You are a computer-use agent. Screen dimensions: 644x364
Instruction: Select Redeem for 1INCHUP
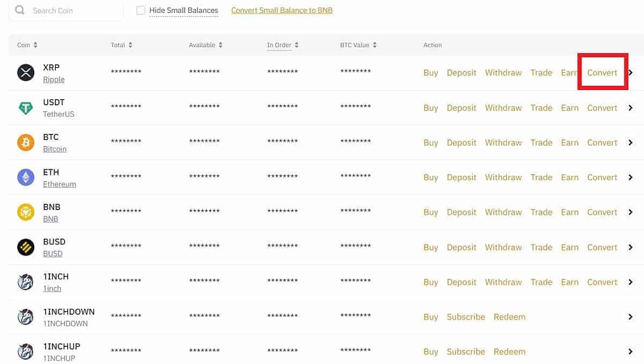click(509, 352)
